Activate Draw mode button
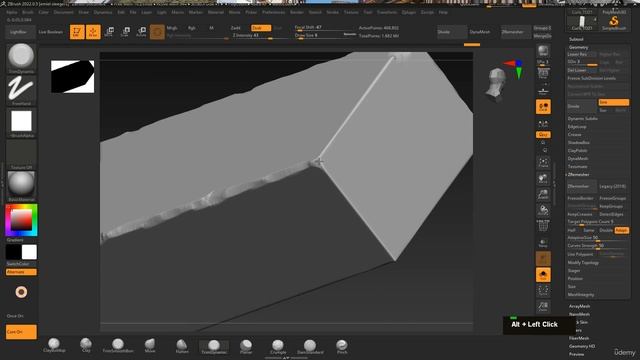Viewport: 640px width, 360px height. 93,32
